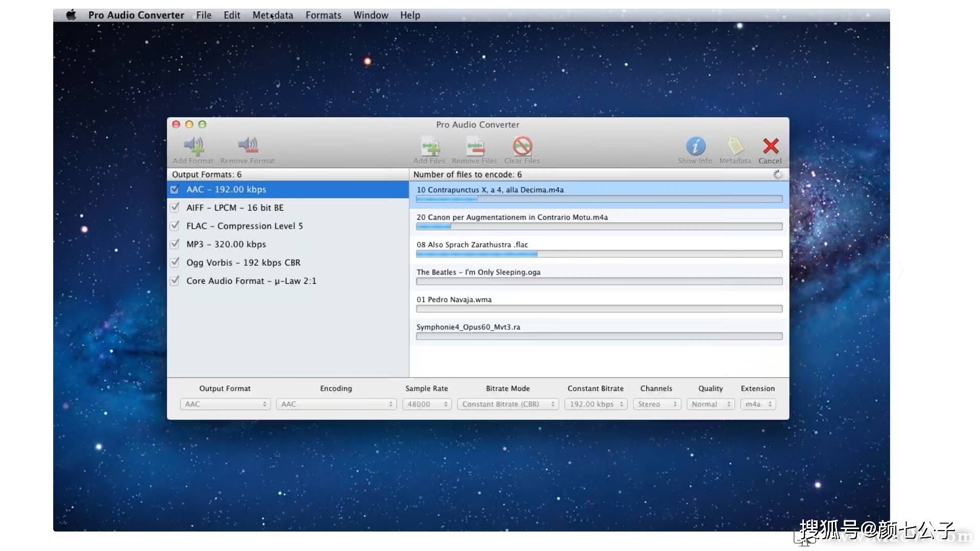Viewport: 980px width, 551px height.
Task: Click progress bar of 08 Also Sprach Zarathustra
Action: click(599, 254)
